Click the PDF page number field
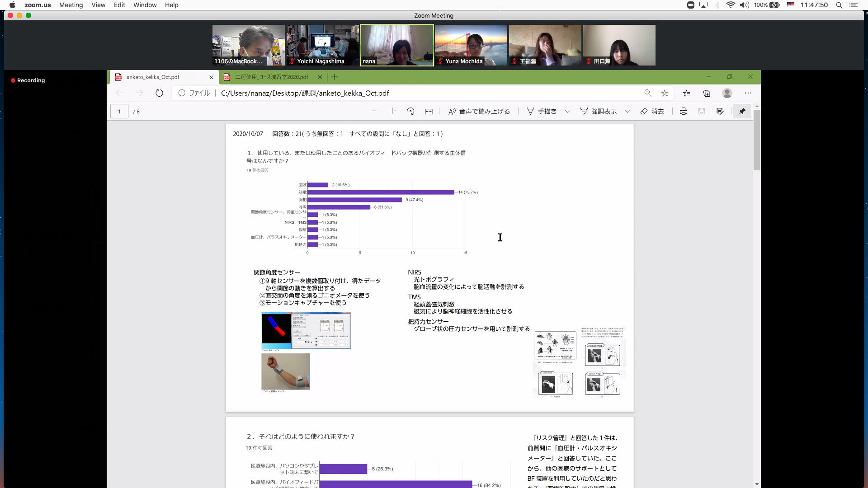Viewport: 868px width, 488px height. tap(119, 112)
